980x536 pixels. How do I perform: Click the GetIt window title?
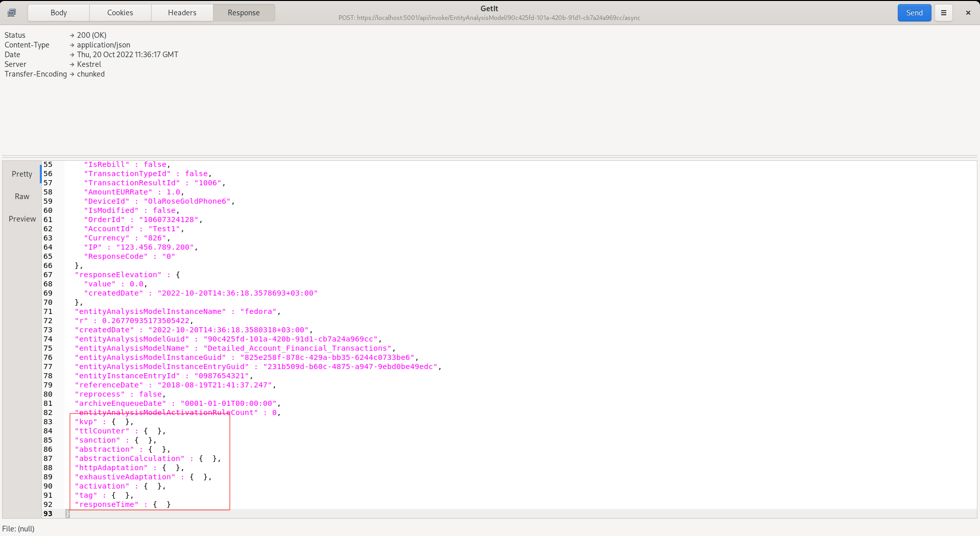pyautogui.click(x=489, y=9)
